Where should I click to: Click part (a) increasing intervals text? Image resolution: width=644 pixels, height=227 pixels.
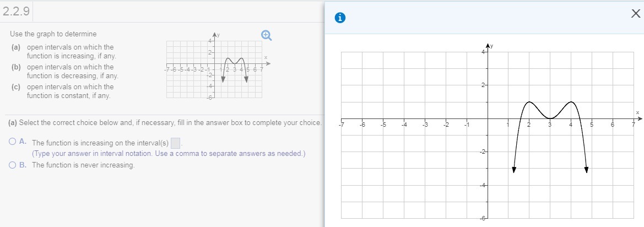71,52
